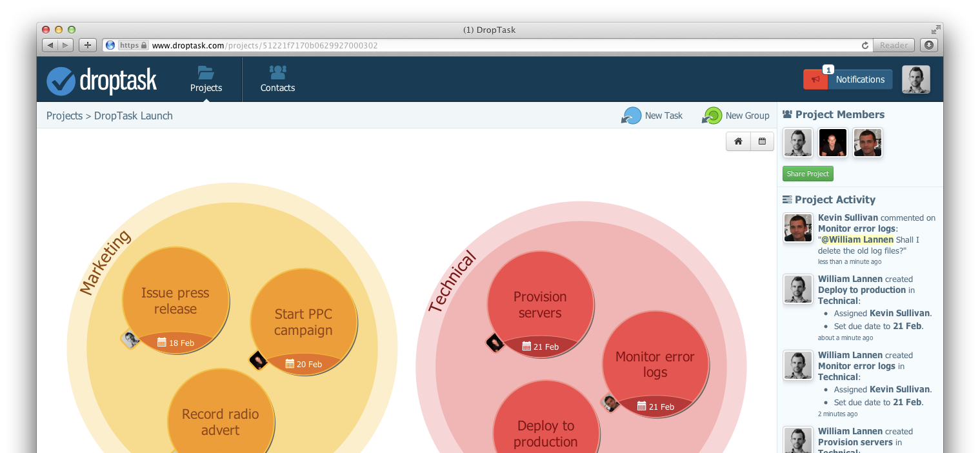Viewport: 980px width, 453px height.
Task: Click the Contacts people icon
Action: coord(277,71)
